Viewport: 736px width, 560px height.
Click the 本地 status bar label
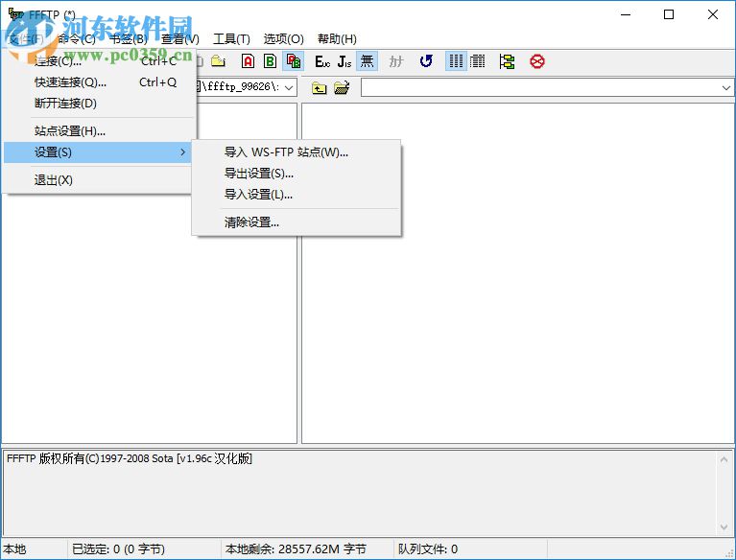[15, 549]
